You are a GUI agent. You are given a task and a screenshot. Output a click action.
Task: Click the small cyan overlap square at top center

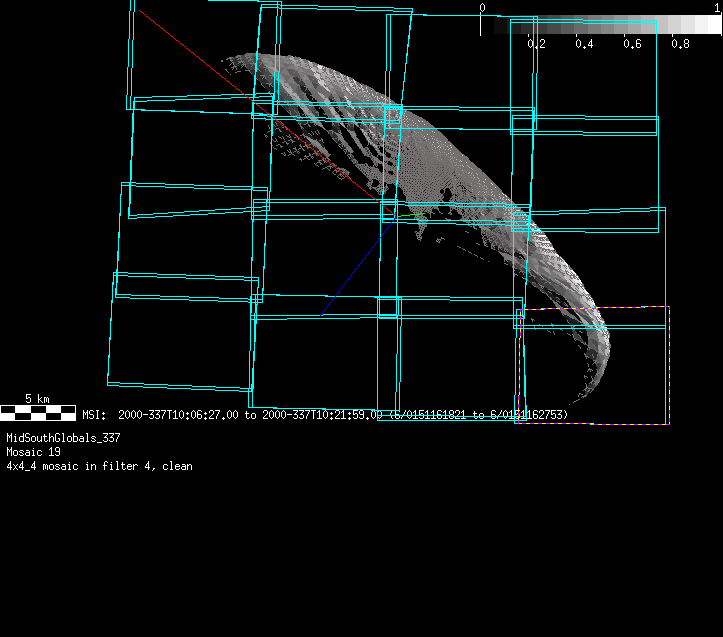coord(393,114)
